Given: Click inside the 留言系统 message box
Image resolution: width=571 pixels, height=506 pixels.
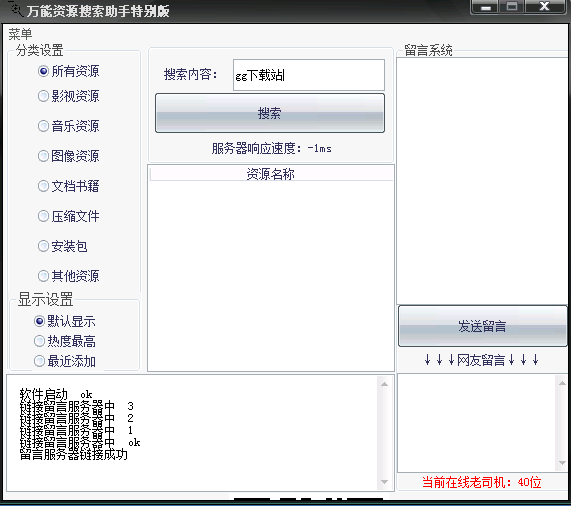Looking at the screenshot, I should click(482, 181).
